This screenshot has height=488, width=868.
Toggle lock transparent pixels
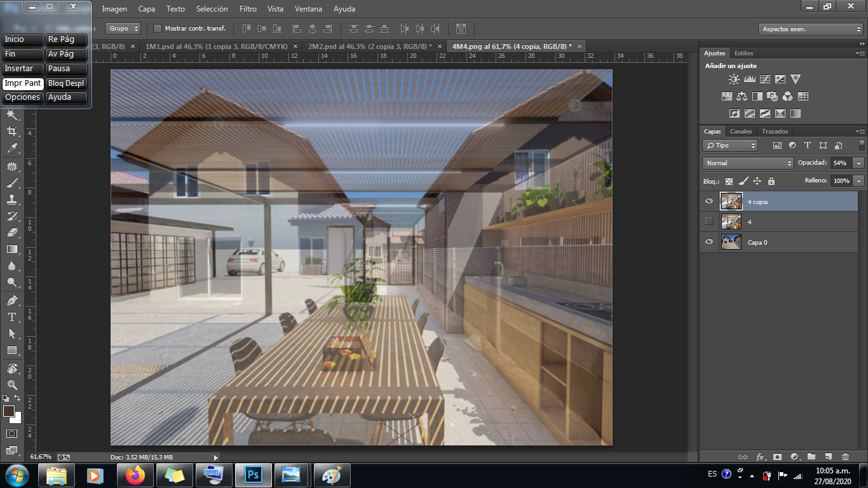(x=729, y=181)
